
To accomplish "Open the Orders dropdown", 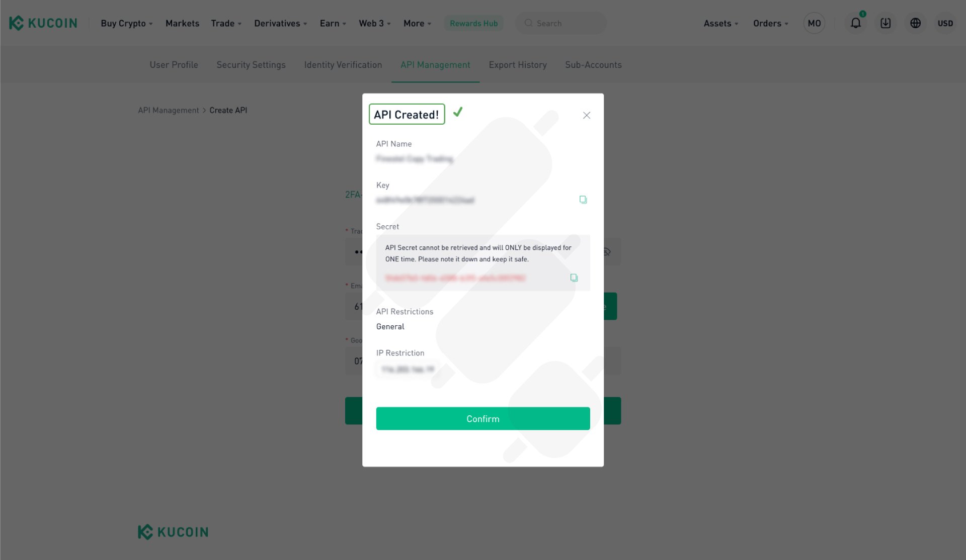I will coord(770,23).
